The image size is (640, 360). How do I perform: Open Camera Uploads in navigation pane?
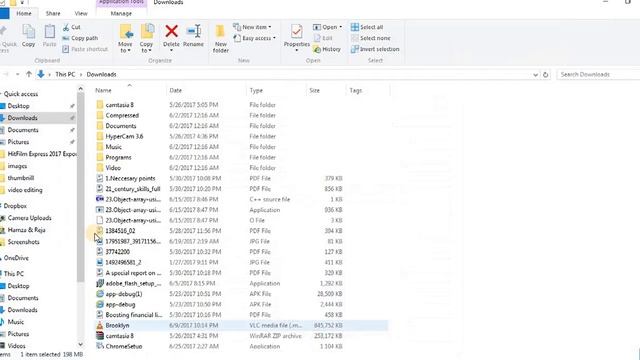coord(29,218)
